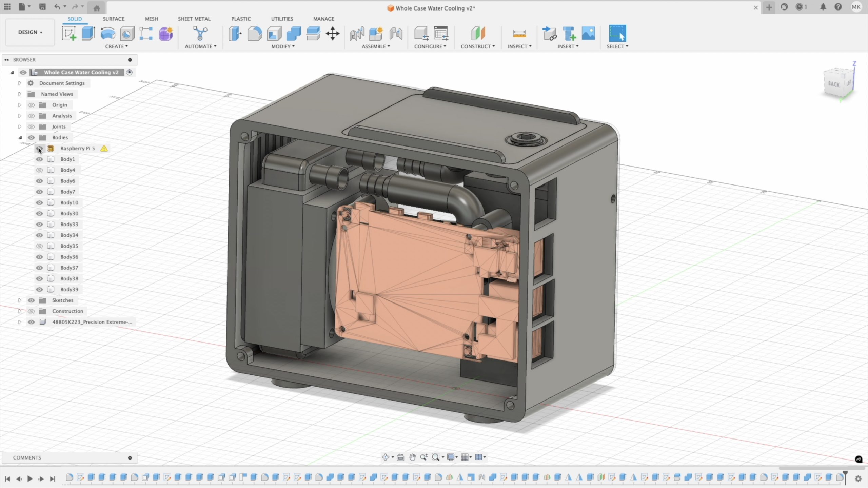
Task: Click the Move/Copy arrows icon
Action: pos(333,34)
